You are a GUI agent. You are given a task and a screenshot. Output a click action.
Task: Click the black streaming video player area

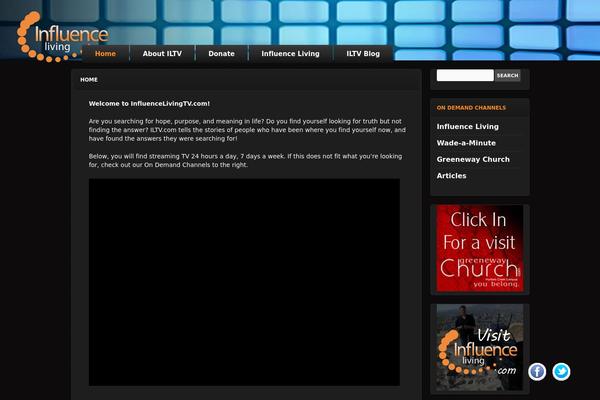pyautogui.click(x=244, y=282)
